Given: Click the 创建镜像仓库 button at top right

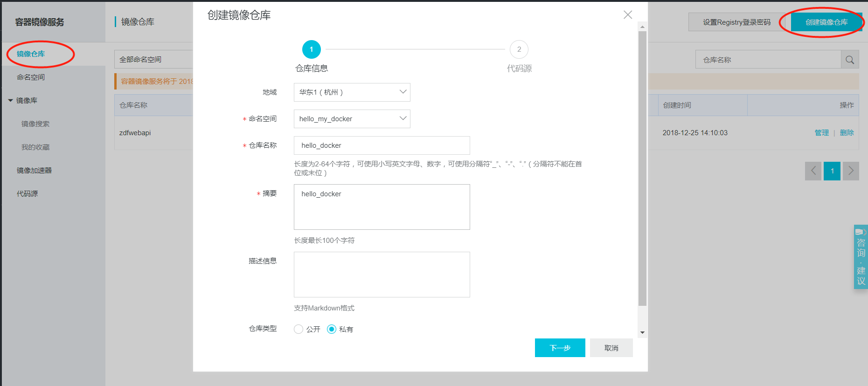Looking at the screenshot, I should click(x=826, y=22).
